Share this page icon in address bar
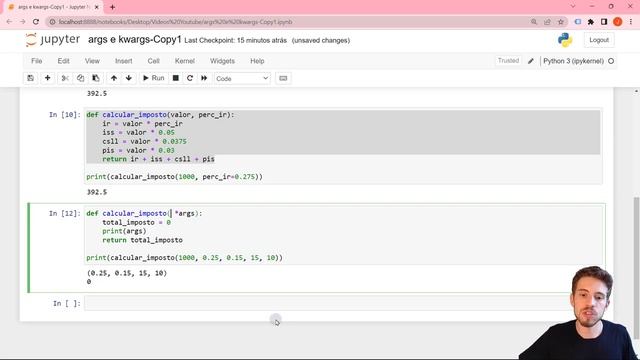The image size is (640, 360). pyautogui.click(x=547, y=22)
